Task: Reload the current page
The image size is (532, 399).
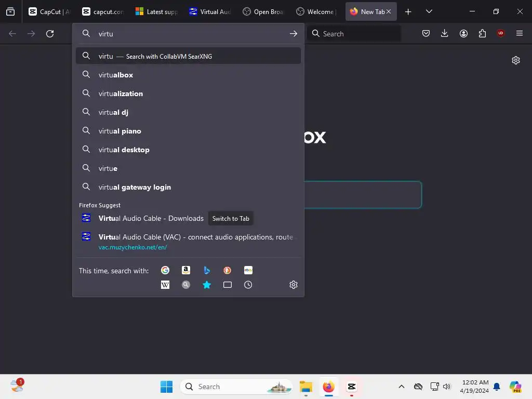Action: tap(50, 34)
